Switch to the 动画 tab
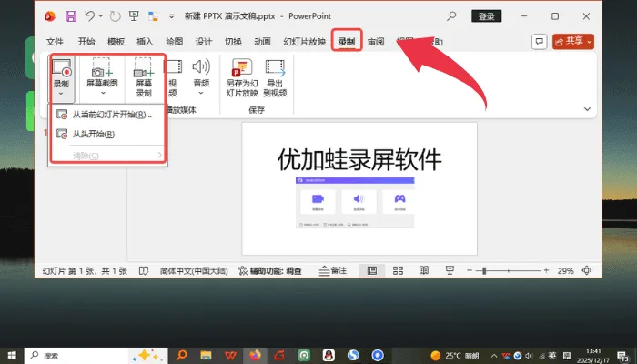637x364 pixels. pyautogui.click(x=262, y=42)
